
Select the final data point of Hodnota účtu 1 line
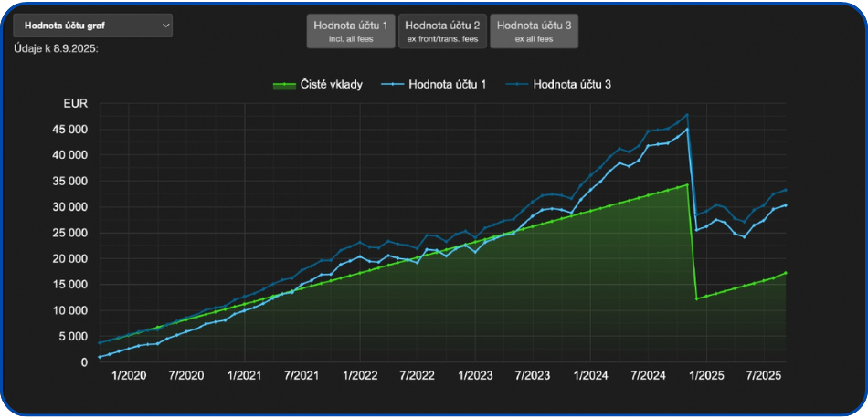click(786, 205)
